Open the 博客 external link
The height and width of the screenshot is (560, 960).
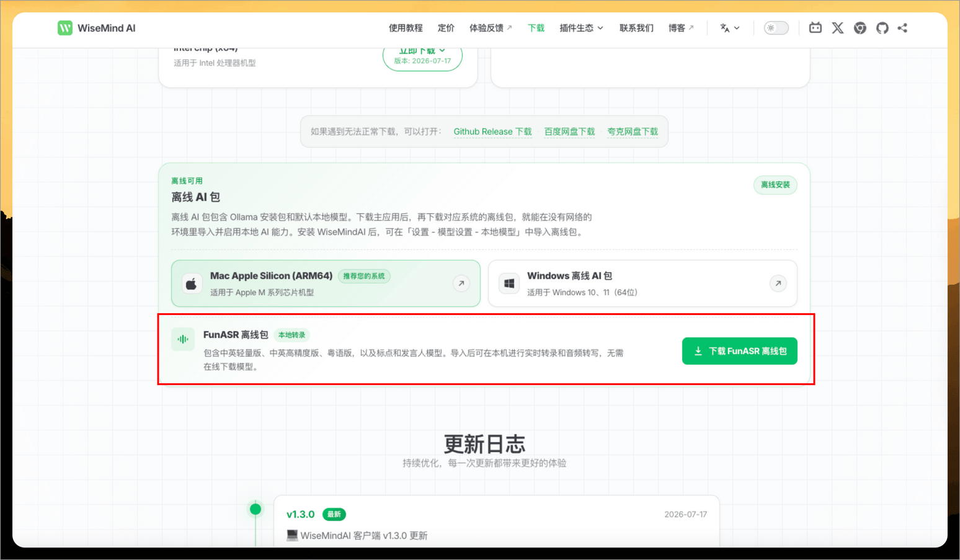pyautogui.click(x=681, y=28)
